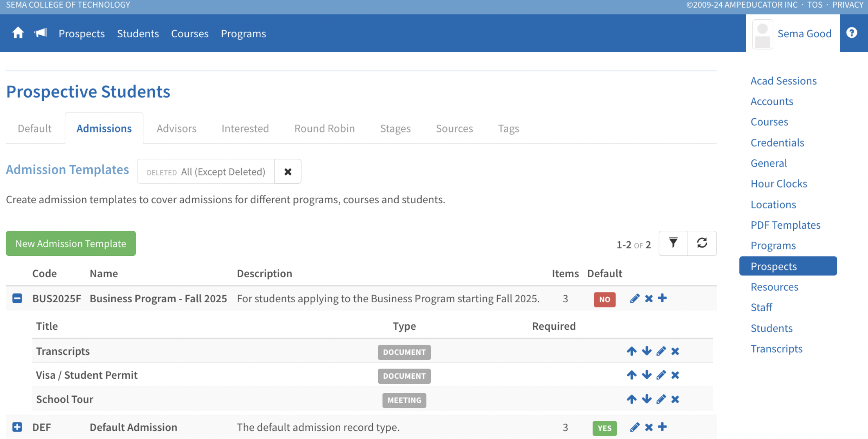Collapse the BUS2025F template row
Screen dimensions: 868x439
pos(17,298)
